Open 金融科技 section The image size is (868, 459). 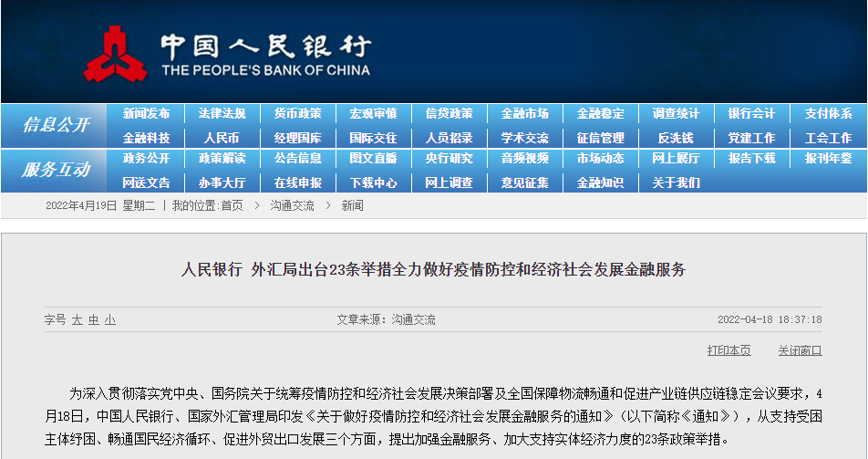coord(146,138)
